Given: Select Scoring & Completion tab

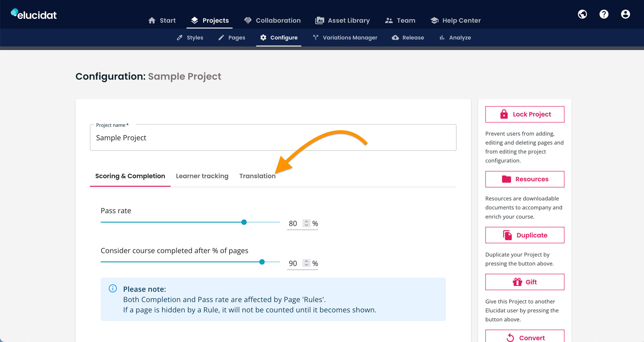Looking at the screenshot, I should 130,176.
